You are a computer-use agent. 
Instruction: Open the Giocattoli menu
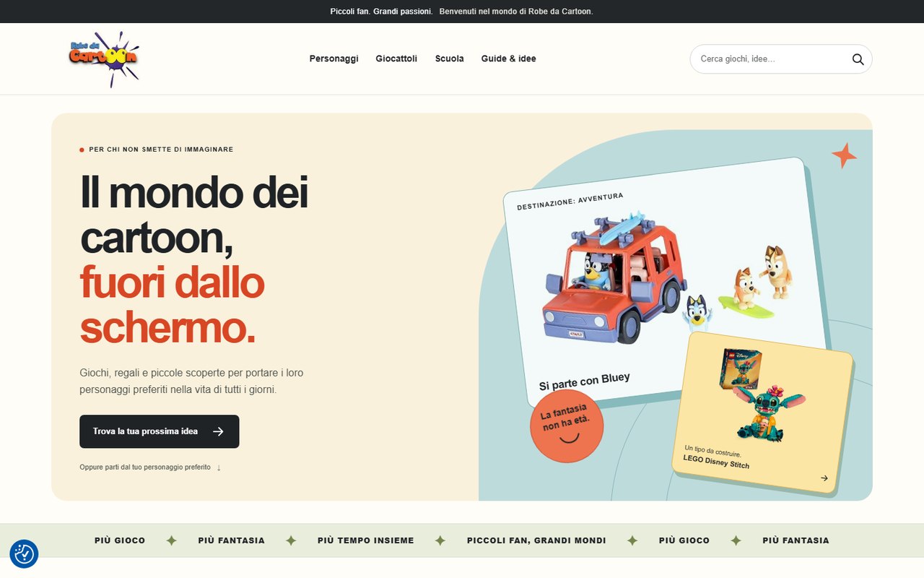click(x=396, y=59)
